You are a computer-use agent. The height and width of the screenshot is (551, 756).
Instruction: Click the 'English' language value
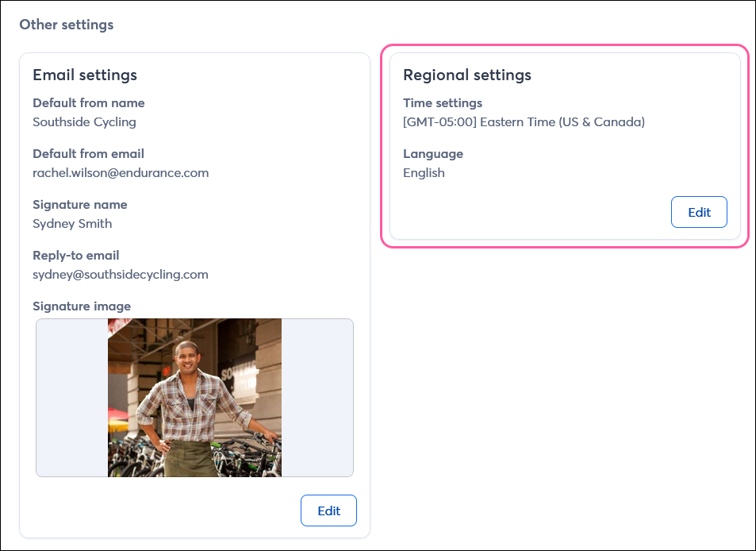tap(424, 173)
